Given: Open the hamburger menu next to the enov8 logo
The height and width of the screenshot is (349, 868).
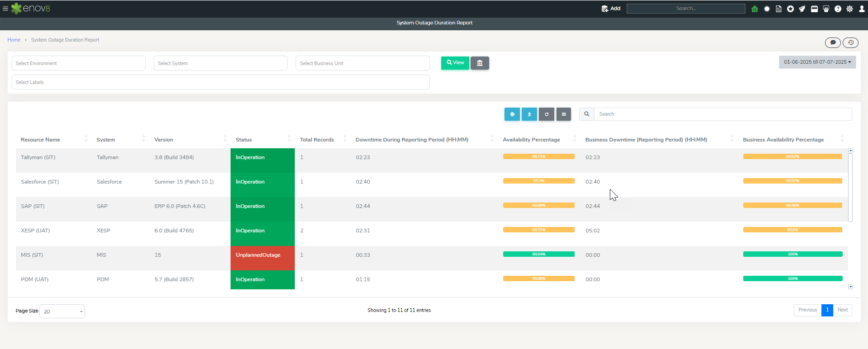Looking at the screenshot, I should (x=5, y=9).
